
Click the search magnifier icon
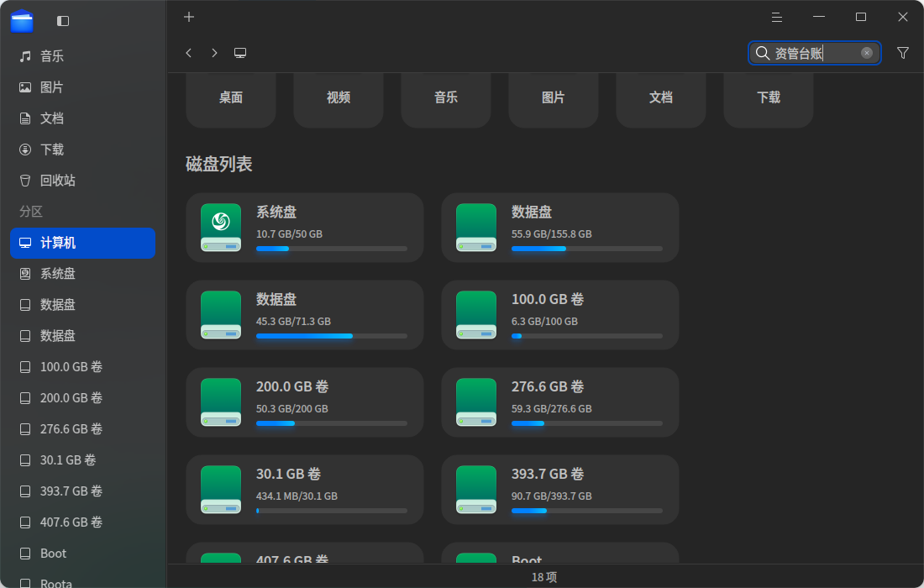coord(762,53)
